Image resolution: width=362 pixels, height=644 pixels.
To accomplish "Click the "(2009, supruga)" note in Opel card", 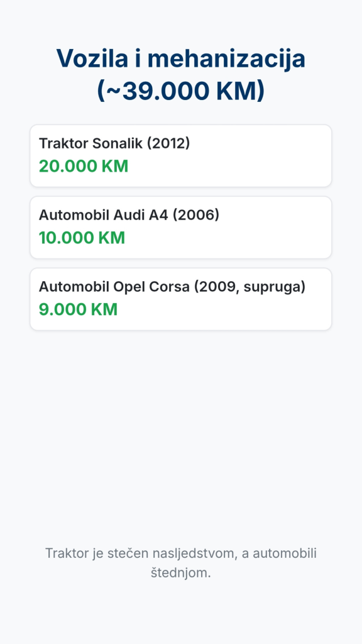I will pos(250,287).
